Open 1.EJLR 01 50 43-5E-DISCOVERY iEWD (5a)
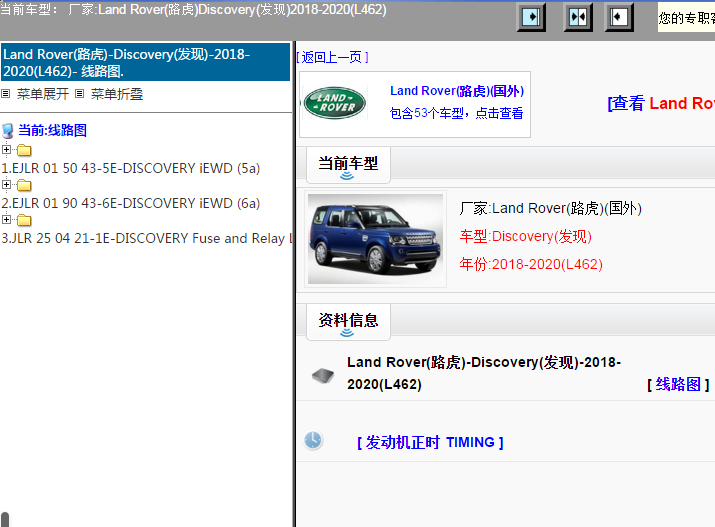This screenshot has width=715, height=527. point(131,168)
